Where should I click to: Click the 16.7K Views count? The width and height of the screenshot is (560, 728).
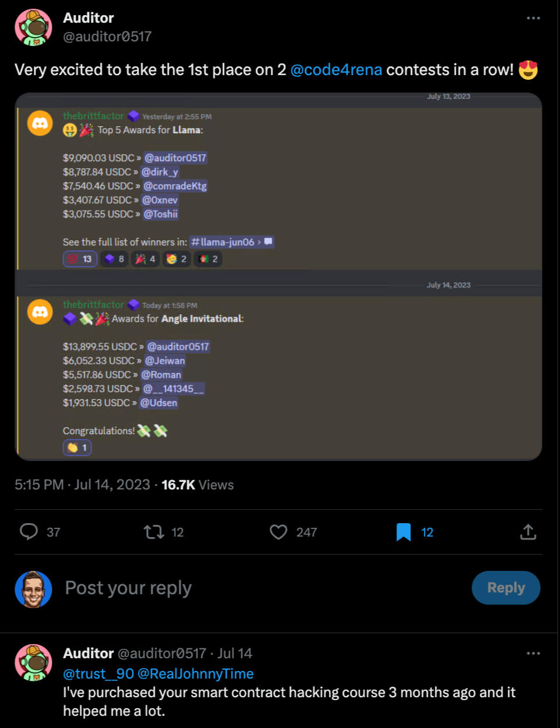click(197, 485)
